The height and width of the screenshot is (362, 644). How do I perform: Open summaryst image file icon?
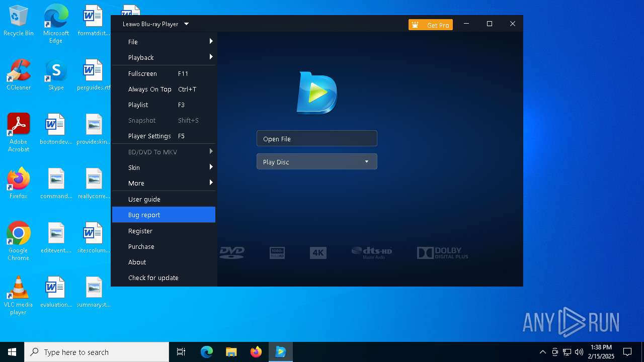pos(94,292)
